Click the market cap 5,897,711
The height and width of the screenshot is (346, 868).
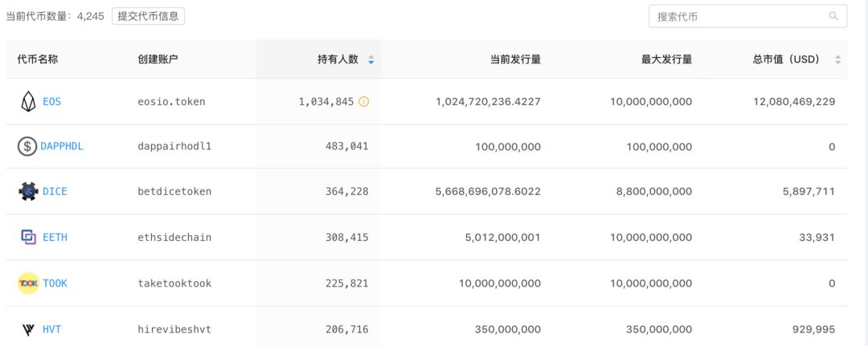pos(810,191)
